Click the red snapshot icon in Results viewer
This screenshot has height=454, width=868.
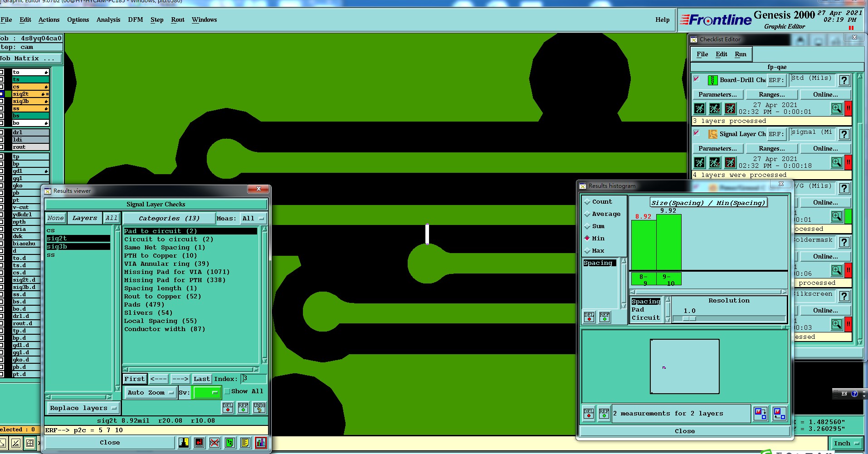tap(199, 442)
